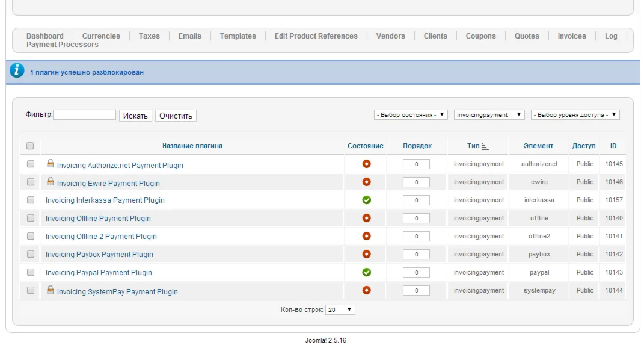Click the order field for Offline 2 plugin
This screenshot has height=351, width=644.
tap(416, 236)
